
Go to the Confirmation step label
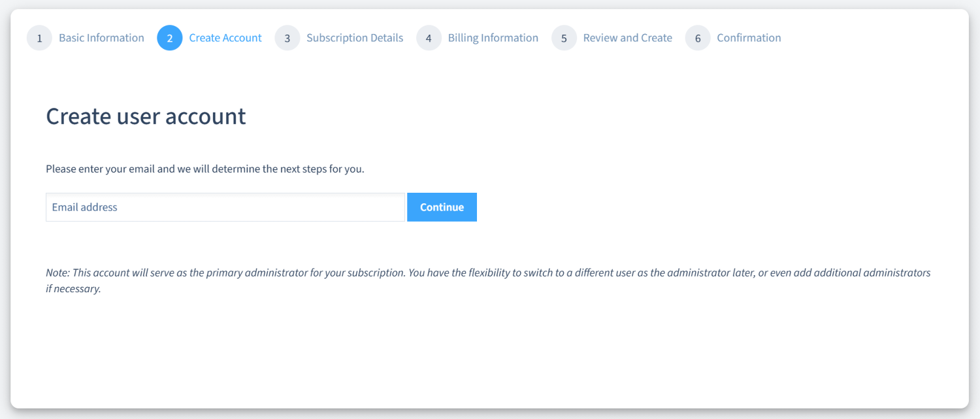[749, 38]
